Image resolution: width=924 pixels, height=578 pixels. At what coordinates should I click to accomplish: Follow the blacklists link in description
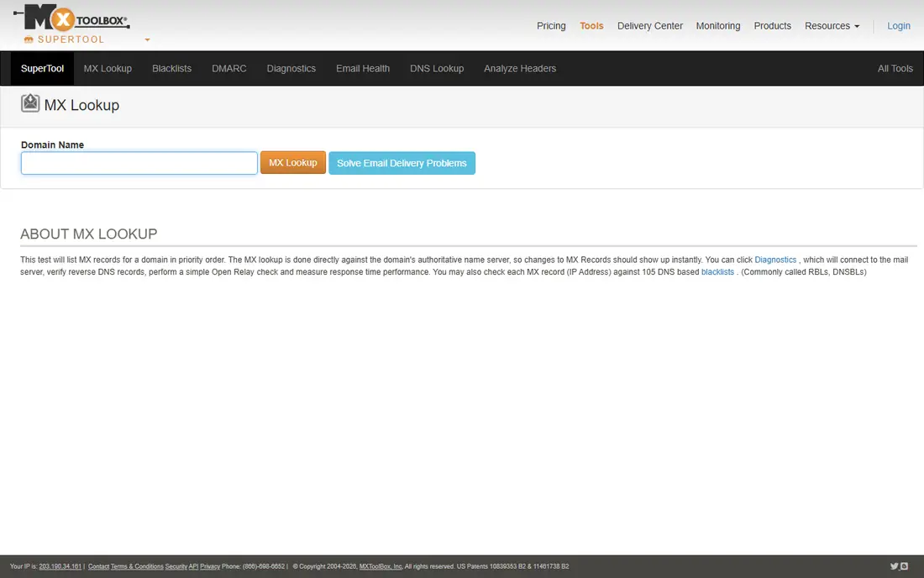(x=717, y=272)
